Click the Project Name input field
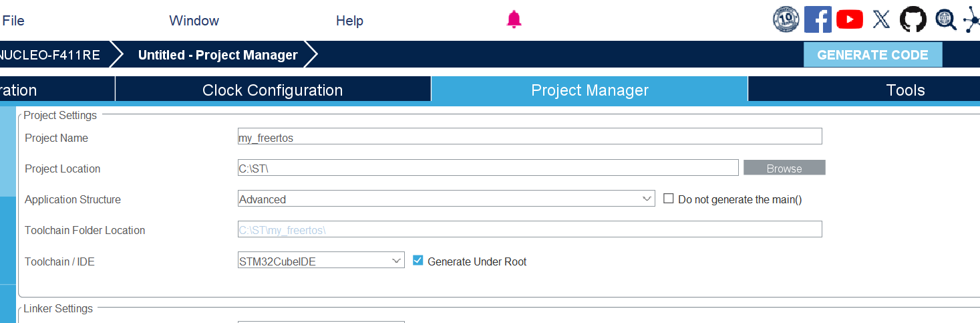 pyautogui.click(x=530, y=137)
